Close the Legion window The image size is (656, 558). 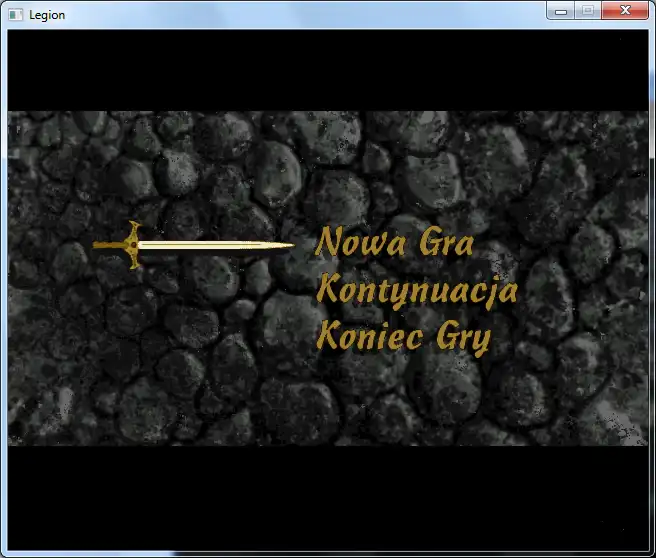[625, 11]
